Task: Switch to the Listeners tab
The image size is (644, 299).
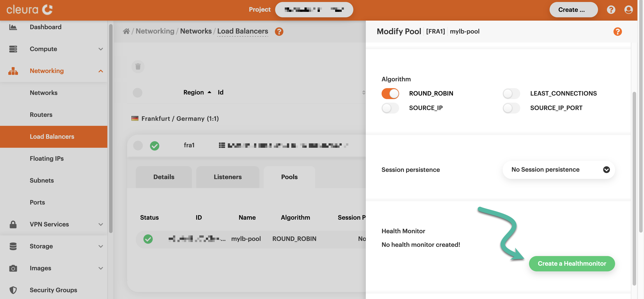Action: [228, 177]
